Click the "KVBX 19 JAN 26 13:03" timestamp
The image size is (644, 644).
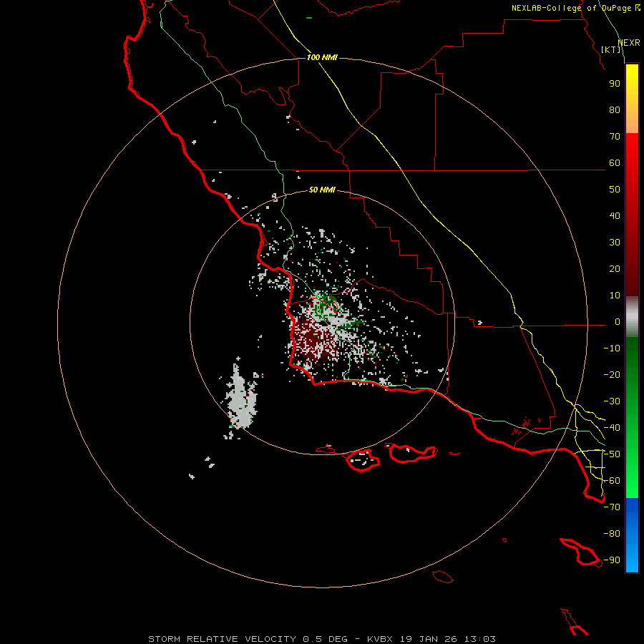431,639
